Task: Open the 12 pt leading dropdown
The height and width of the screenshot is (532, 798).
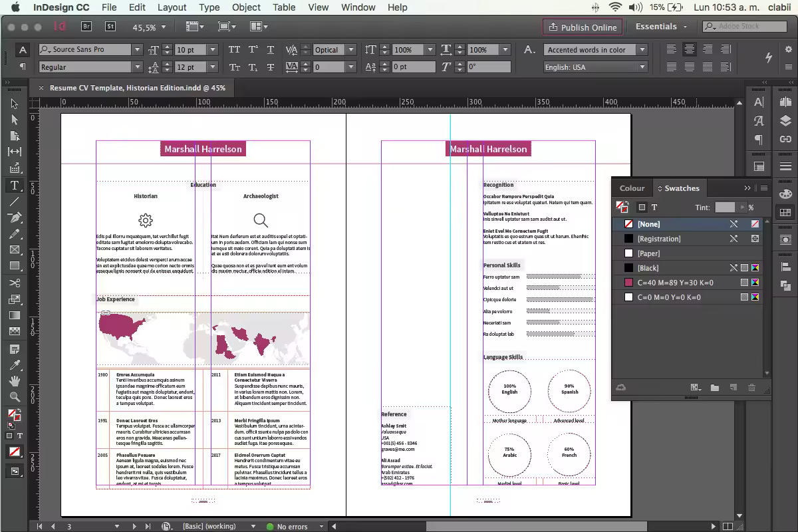Action: pyautogui.click(x=213, y=67)
